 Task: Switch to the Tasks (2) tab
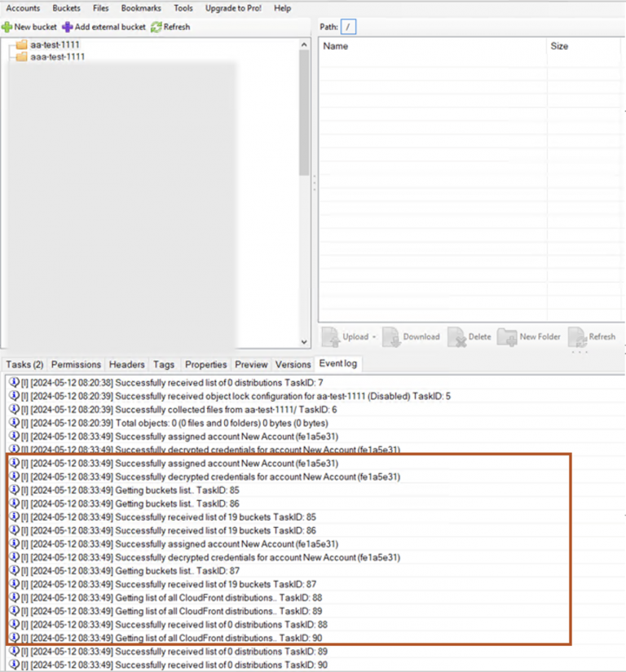[x=24, y=364]
